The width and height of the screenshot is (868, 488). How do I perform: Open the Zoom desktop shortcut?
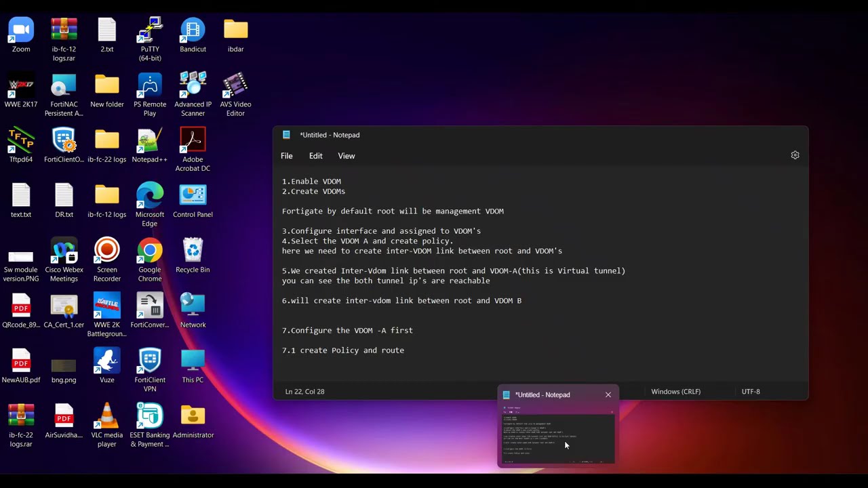(21, 36)
